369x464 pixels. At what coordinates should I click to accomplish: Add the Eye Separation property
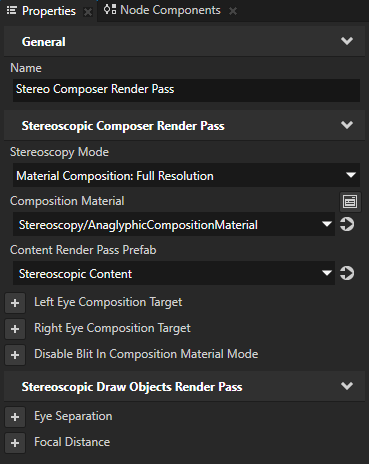click(x=15, y=417)
